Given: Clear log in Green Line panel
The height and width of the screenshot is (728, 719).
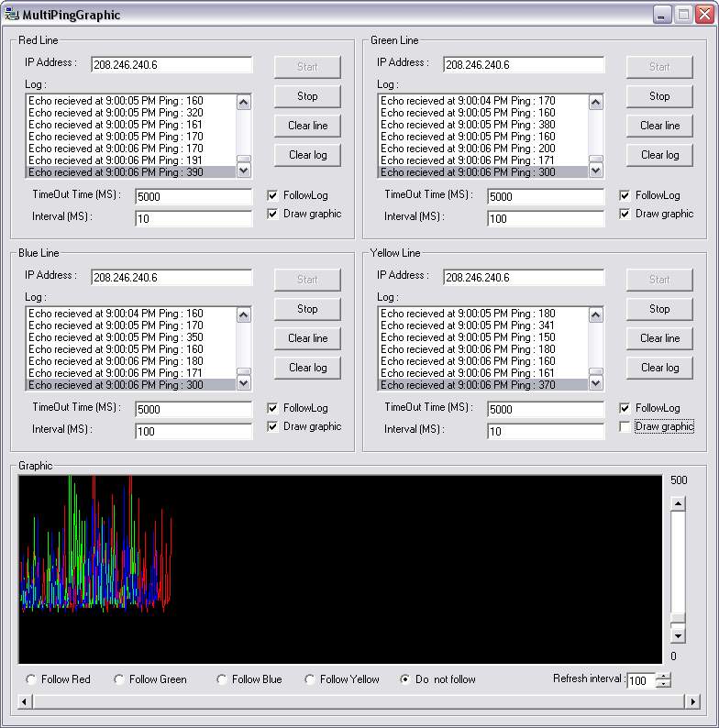Looking at the screenshot, I should tap(659, 155).
